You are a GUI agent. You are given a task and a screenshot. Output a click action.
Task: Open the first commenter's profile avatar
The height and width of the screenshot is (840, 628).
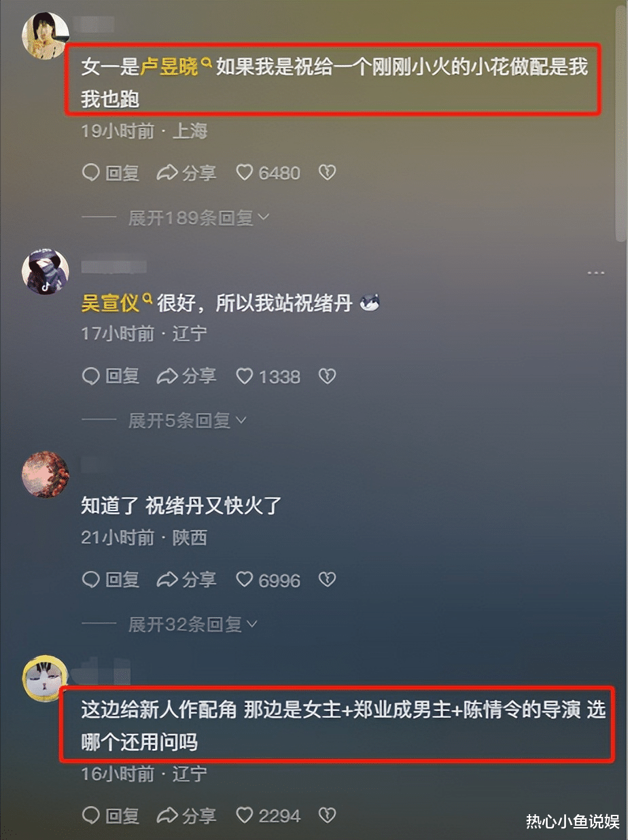tap(46, 34)
